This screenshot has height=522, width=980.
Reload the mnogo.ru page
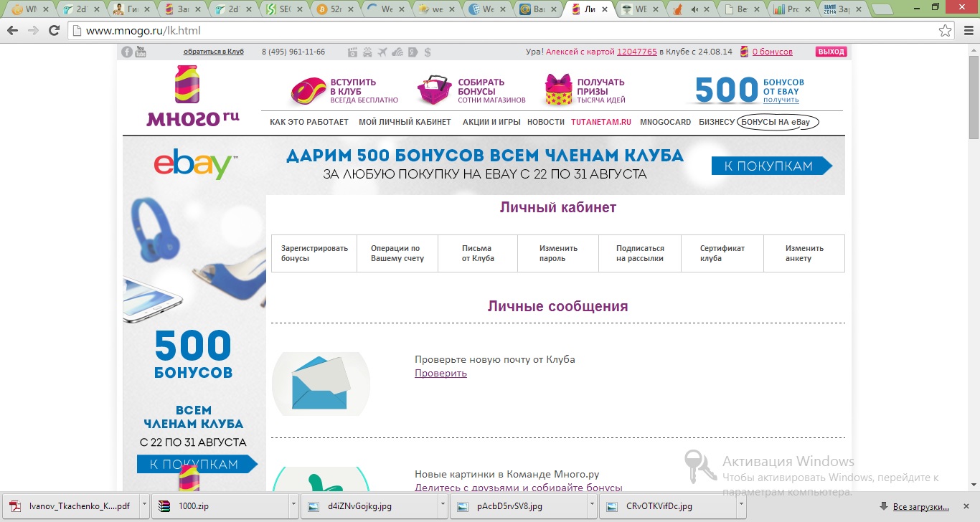[54, 31]
